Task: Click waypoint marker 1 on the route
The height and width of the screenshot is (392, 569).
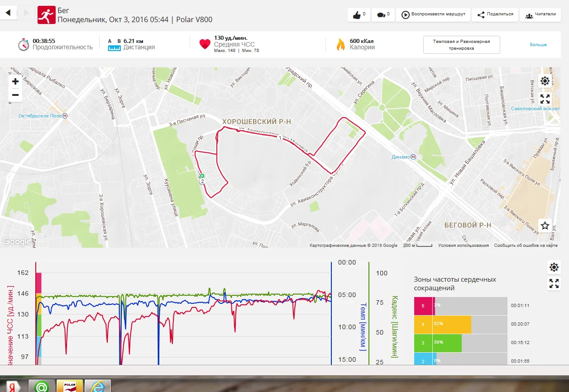Action: pyautogui.click(x=280, y=138)
